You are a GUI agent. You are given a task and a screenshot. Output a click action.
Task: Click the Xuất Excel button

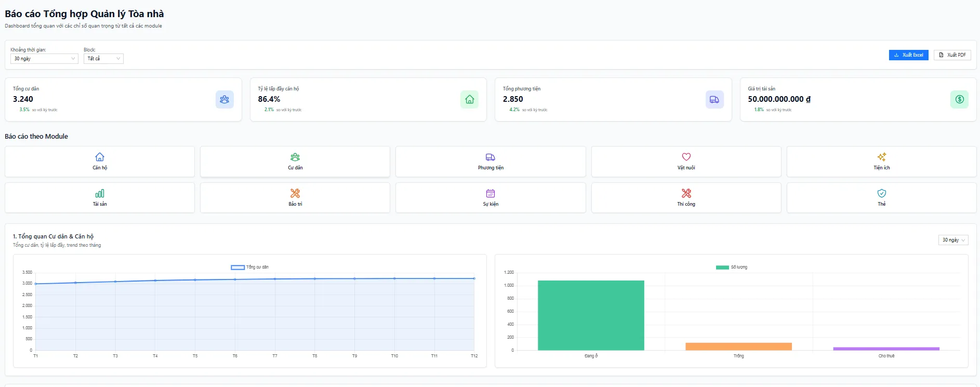coord(908,55)
